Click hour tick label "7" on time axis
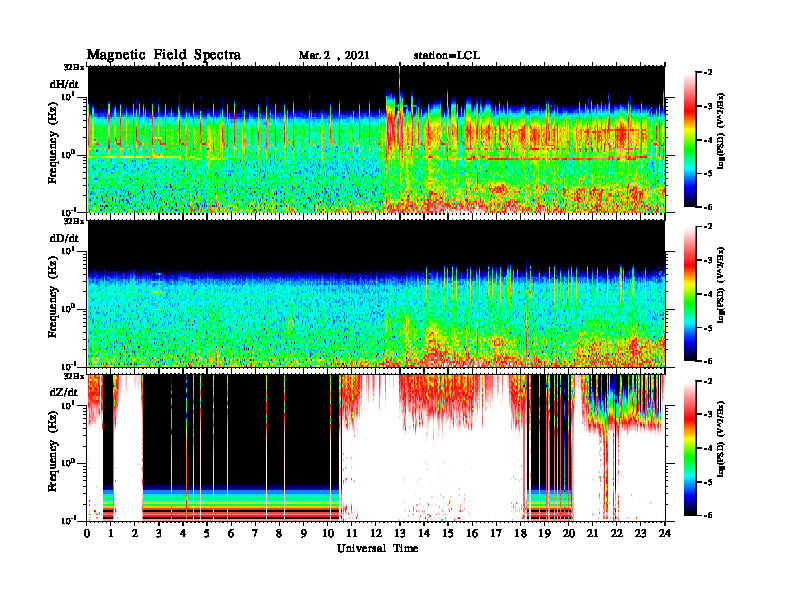Screen dimensions: 792x612 (x=255, y=533)
